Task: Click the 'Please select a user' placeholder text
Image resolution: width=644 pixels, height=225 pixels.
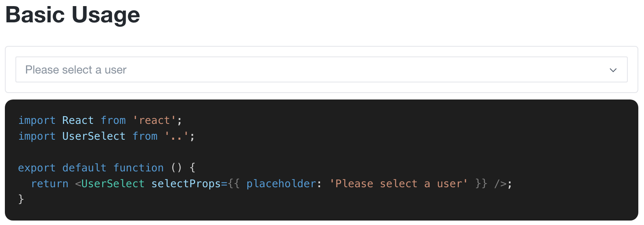Action: point(76,70)
